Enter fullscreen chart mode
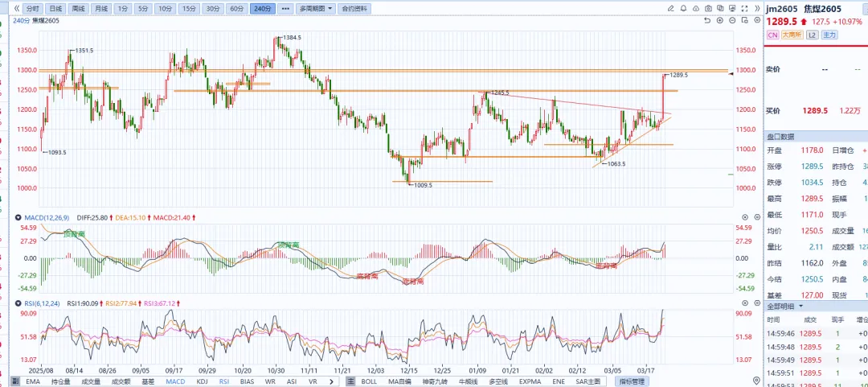The width and height of the screenshot is (868, 387). (x=744, y=8)
